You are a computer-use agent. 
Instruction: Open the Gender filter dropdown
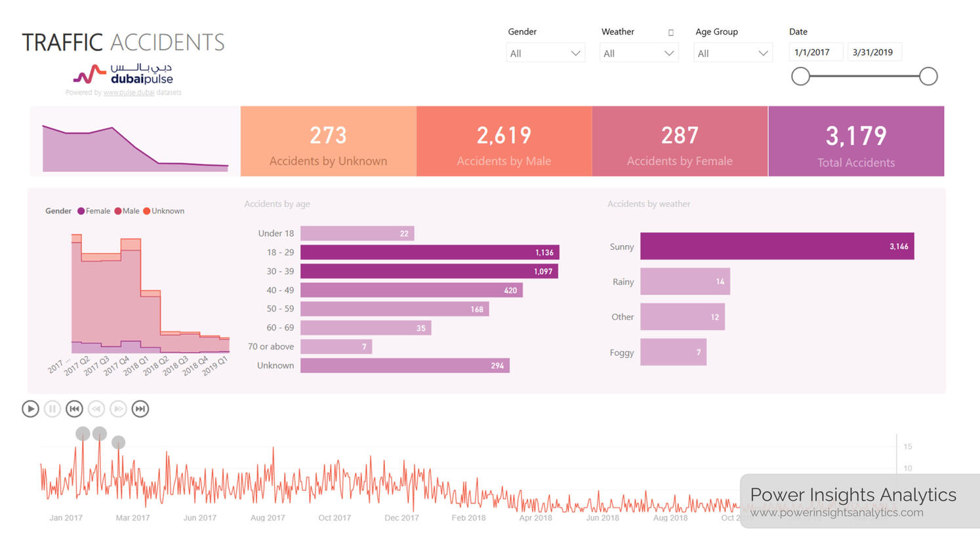(545, 53)
